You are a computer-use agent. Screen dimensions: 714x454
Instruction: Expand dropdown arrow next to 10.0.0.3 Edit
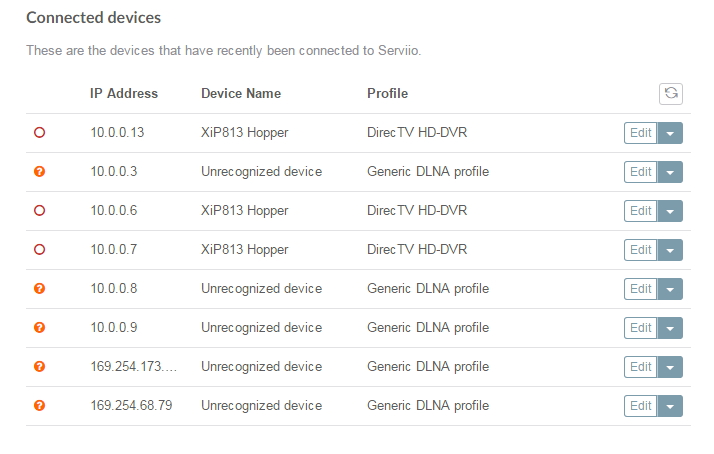[670, 172]
